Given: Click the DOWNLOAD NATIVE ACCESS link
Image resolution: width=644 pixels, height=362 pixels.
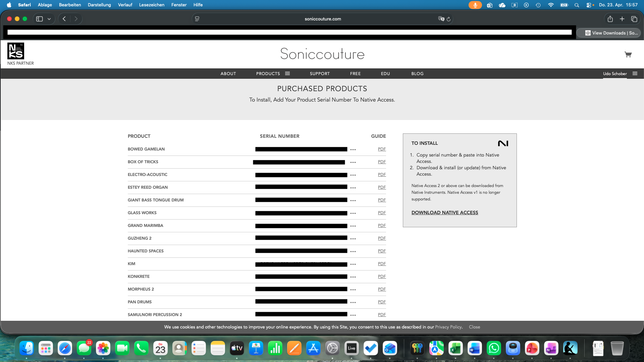Looking at the screenshot, I should (x=444, y=213).
